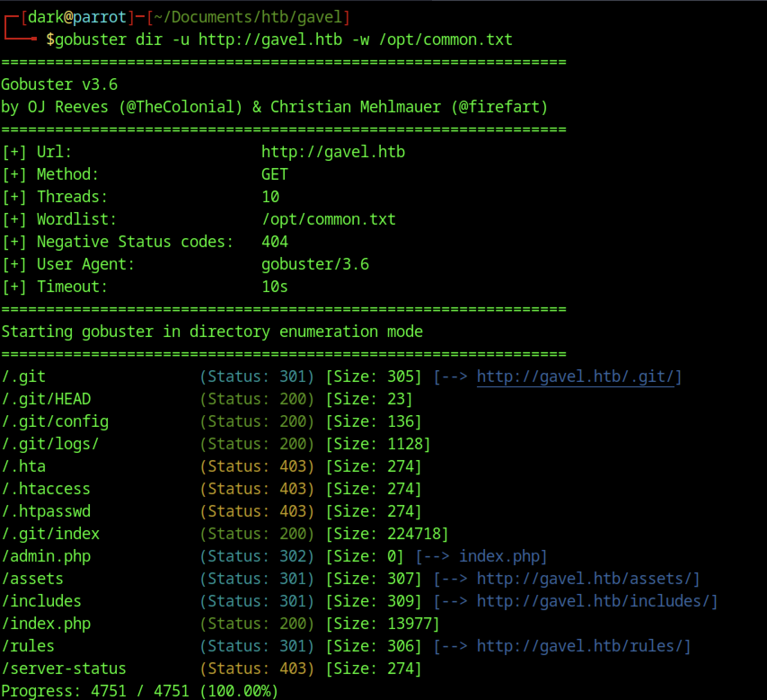Select the /.git/config result entry

[x=55, y=421]
